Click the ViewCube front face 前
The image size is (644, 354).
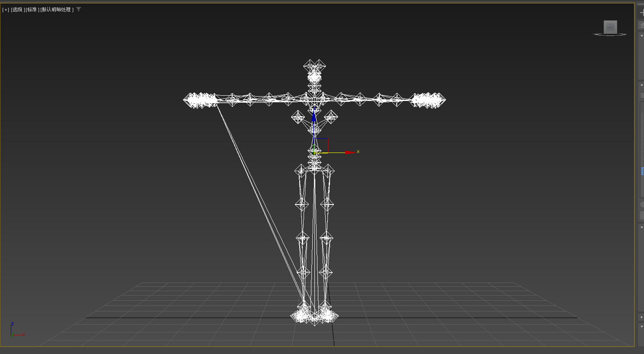click(610, 27)
